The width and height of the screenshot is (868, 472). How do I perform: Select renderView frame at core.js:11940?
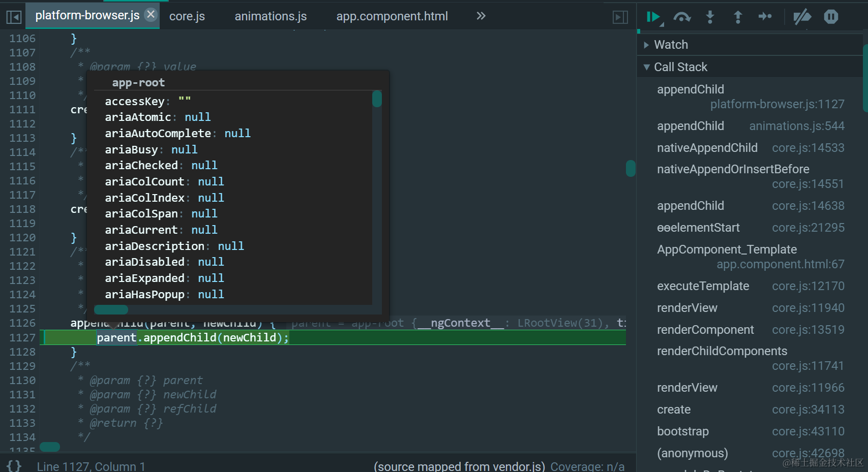(751, 308)
